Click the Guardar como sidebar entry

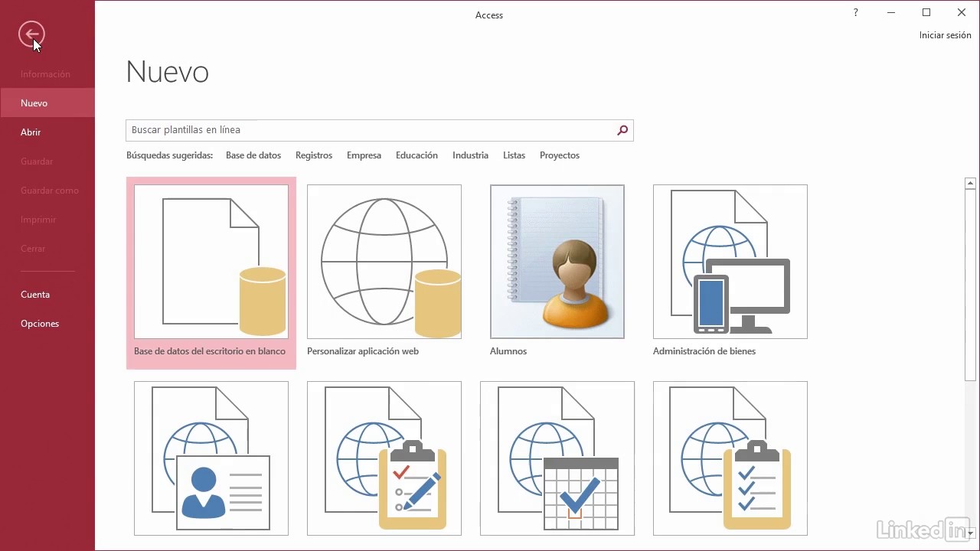47,191
